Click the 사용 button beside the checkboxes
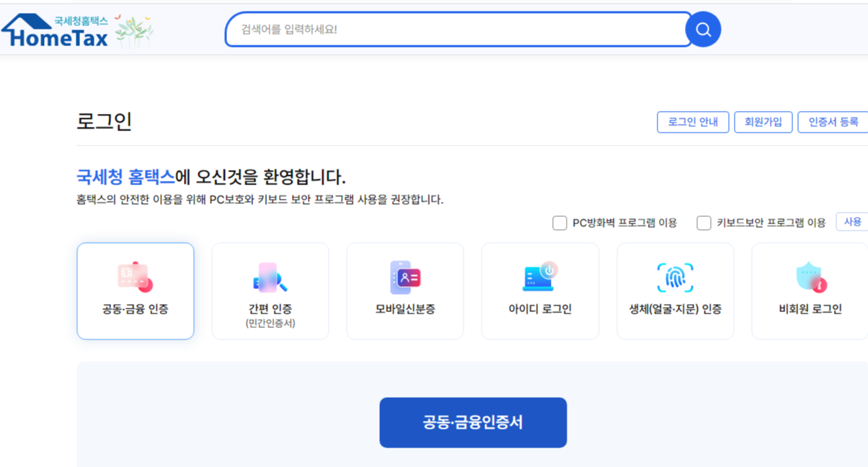The image size is (868, 467). (852, 222)
